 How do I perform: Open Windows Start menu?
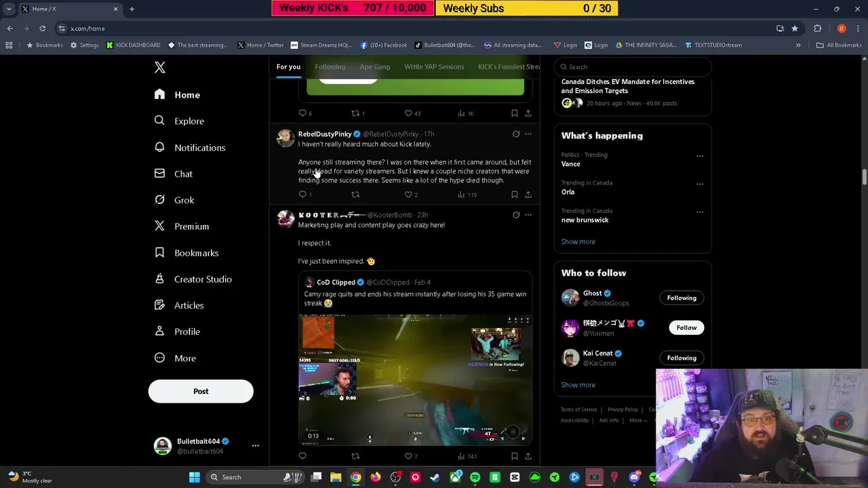click(x=195, y=477)
